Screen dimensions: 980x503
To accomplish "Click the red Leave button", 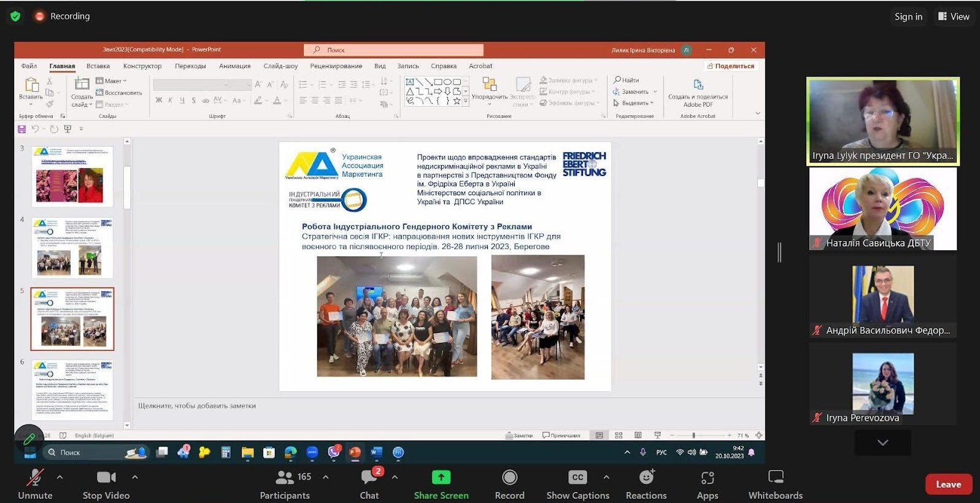I will pos(948,484).
